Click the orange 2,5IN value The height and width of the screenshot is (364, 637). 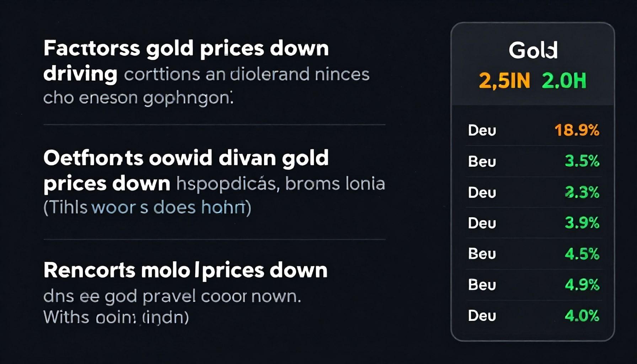click(504, 81)
